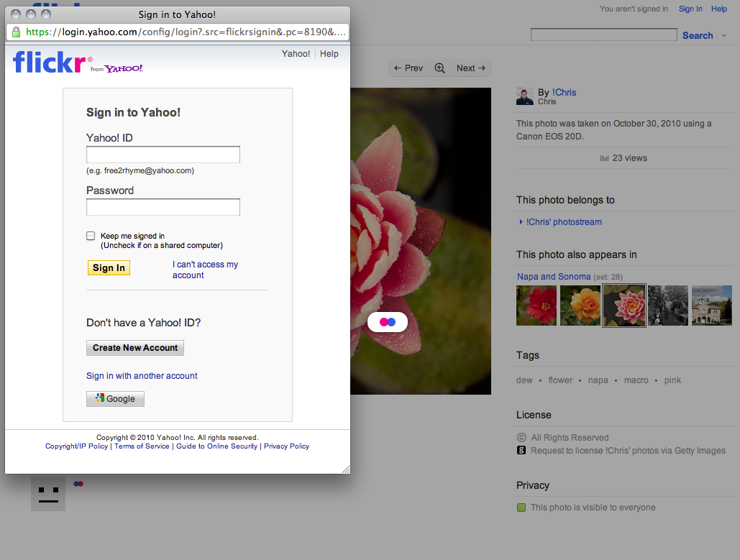Click the popup window resize grip corner
The height and width of the screenshot is (560, 740).
(x=346, y=469)
